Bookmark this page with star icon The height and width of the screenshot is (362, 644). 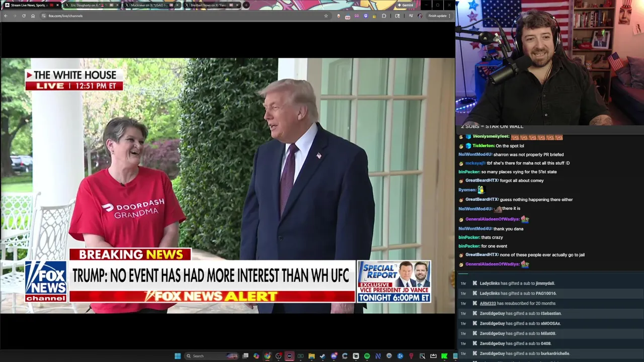[326, 16]
